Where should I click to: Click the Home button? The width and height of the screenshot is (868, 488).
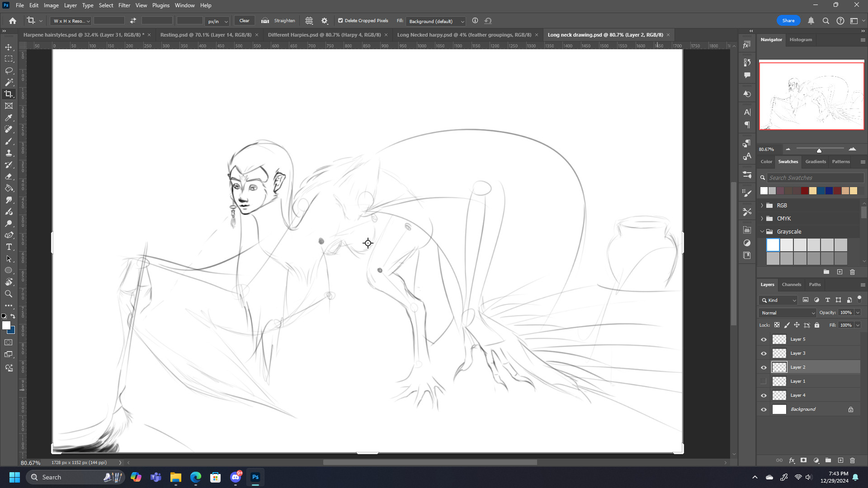click(13, 21)
